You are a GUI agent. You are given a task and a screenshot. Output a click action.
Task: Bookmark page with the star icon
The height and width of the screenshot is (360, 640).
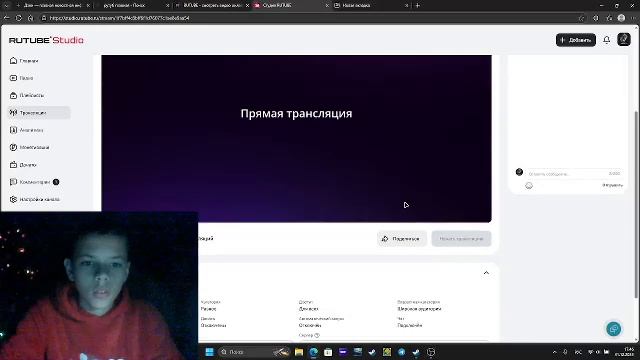[x=582, y=18]
